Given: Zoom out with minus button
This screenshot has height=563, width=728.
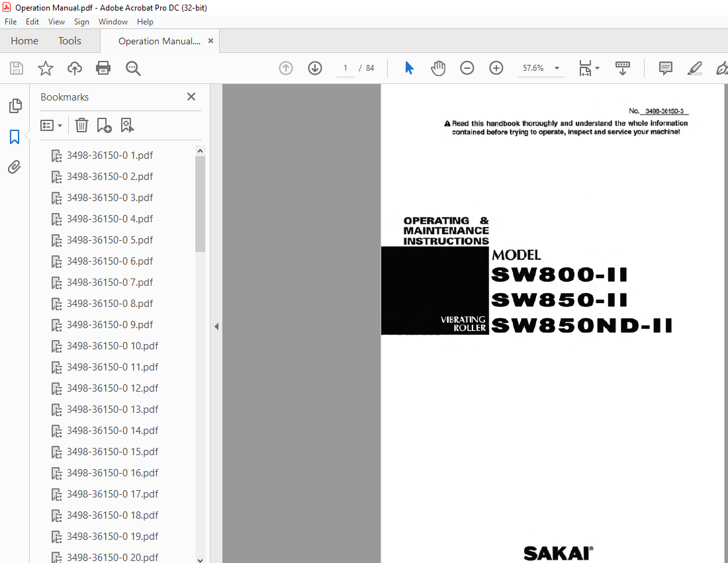Looking at the screenshot, I should click(x=467, y=68).
